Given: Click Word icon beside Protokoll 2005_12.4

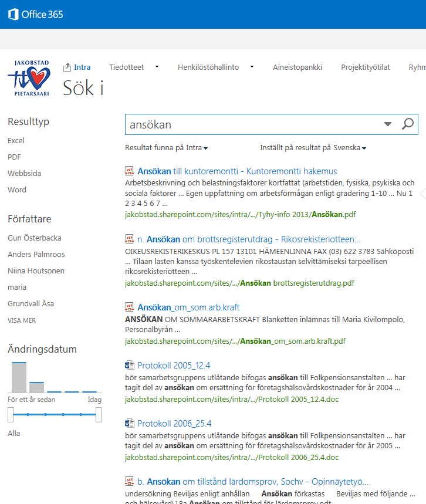Looking at the screenshot, I should point(129,365).
